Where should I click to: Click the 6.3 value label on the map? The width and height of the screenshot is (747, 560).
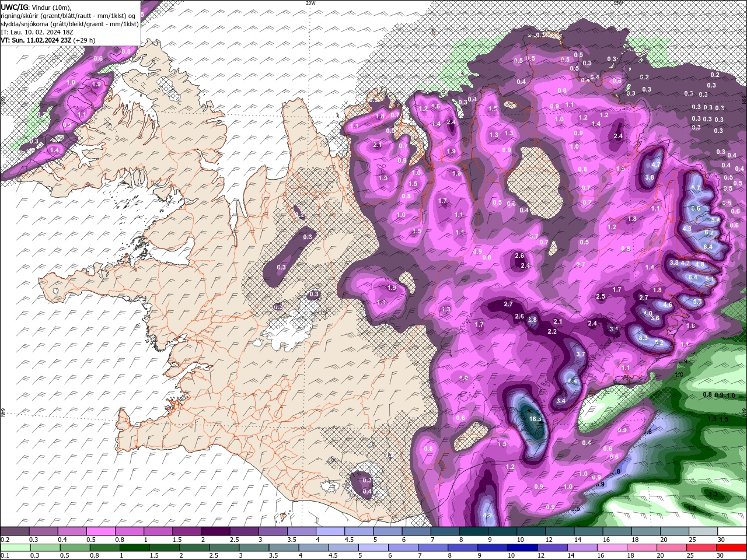(x=643, y=338)
